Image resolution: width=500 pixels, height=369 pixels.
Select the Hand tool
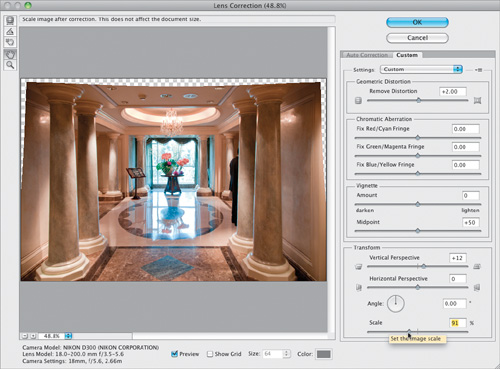pyautogui.click(x=10, y=54)
